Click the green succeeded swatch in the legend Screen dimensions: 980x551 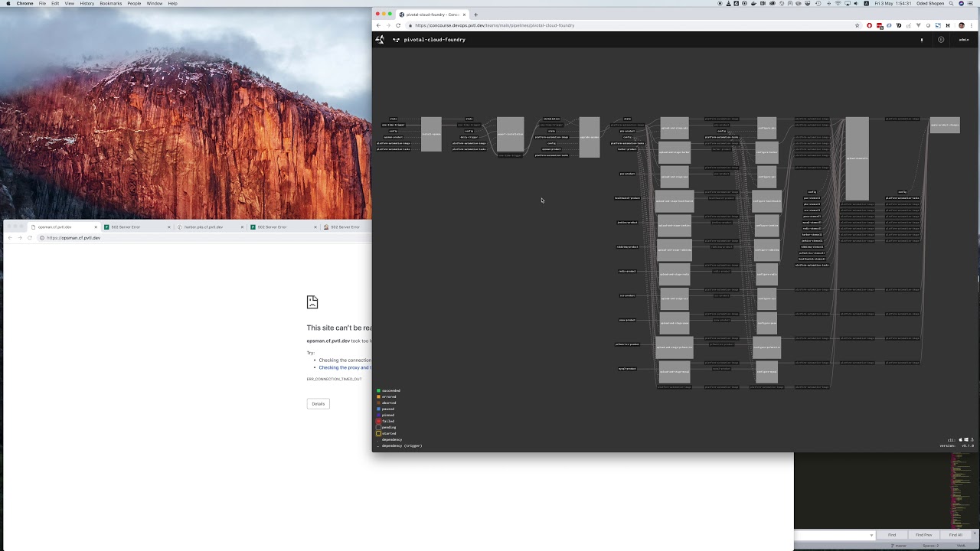click(378, 390)
